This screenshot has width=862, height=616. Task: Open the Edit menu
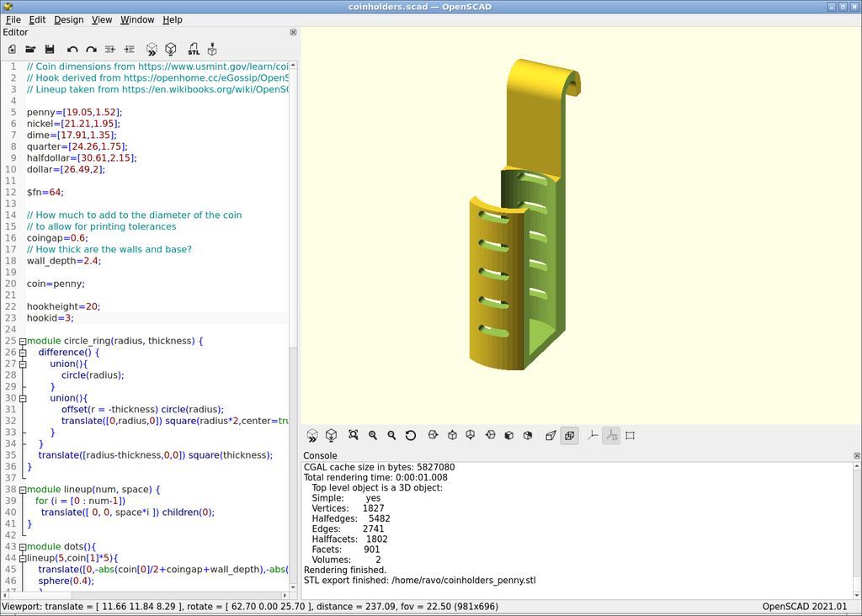coord(37,20)
